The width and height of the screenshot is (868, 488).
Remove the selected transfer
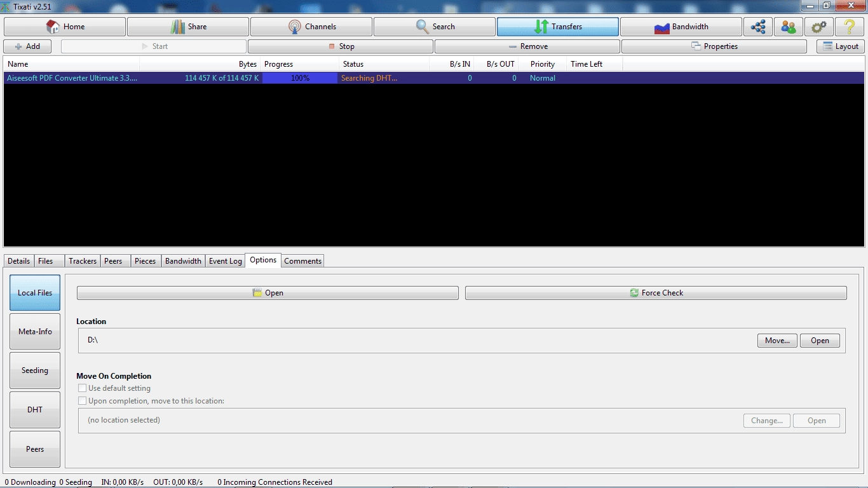(x=527, y=46)
